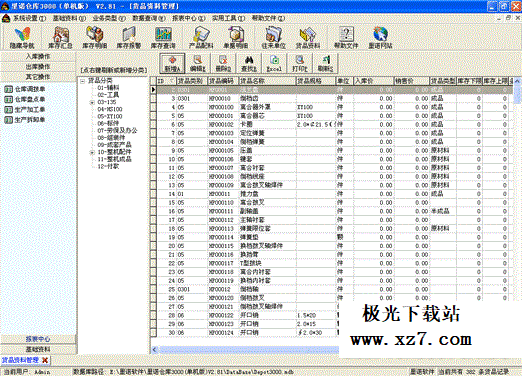Click the 新增 add record button
The height and width of the screenshot is (376, 522).
coord(172,63)
